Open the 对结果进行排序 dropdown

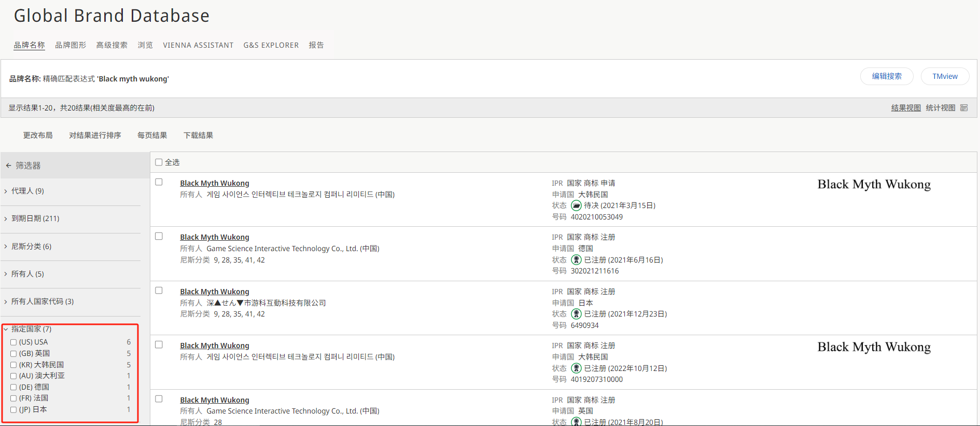[x=95, y=135]
